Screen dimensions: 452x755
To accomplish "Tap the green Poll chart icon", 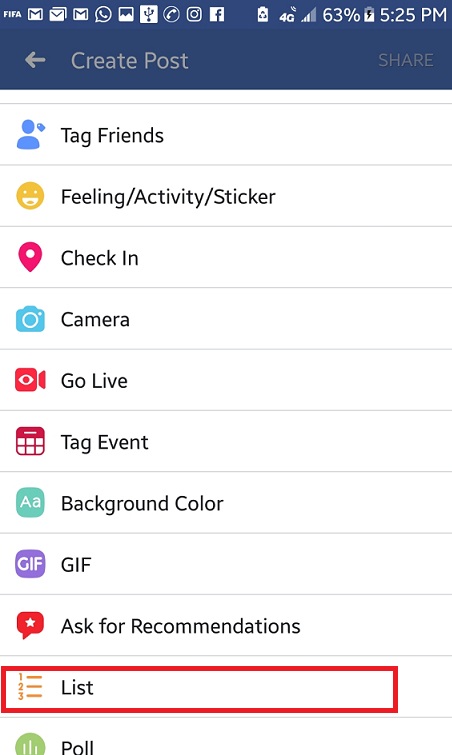I will point(30,744).
